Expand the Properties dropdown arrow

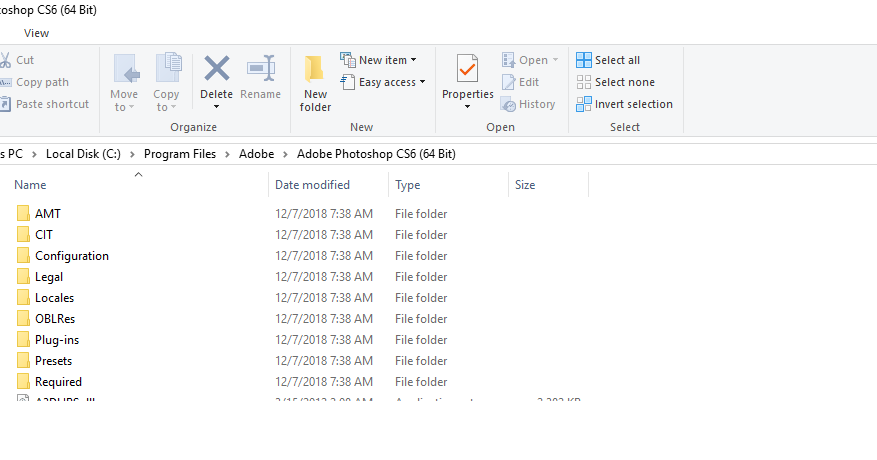[468, 107]
